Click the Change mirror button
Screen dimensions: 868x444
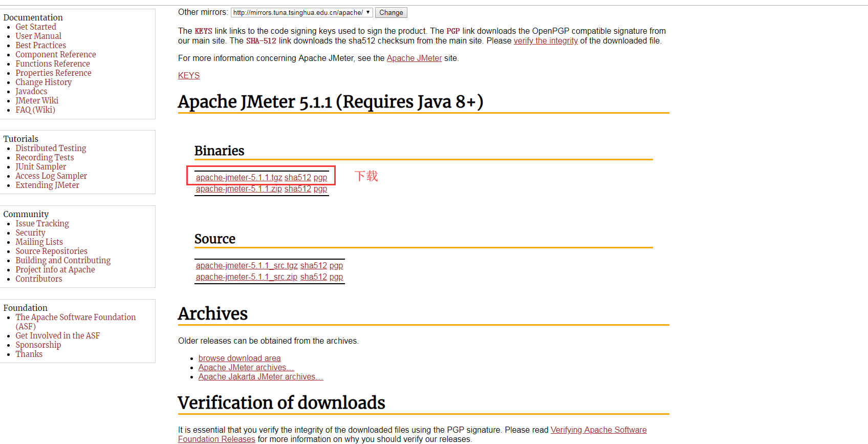(391, 12)
